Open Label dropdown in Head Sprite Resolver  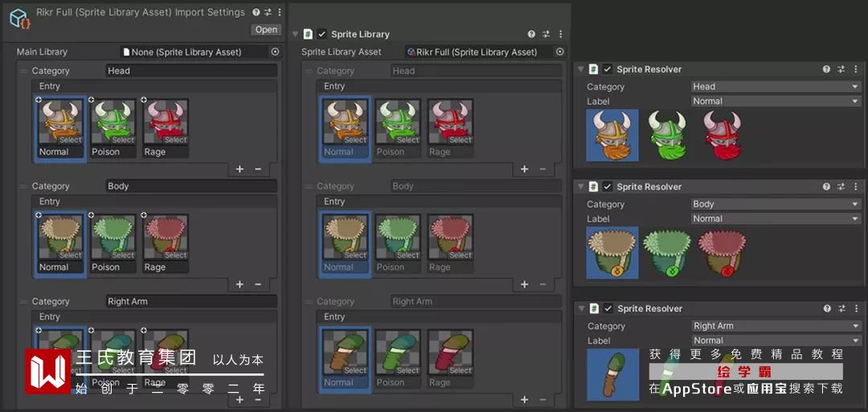776,101
